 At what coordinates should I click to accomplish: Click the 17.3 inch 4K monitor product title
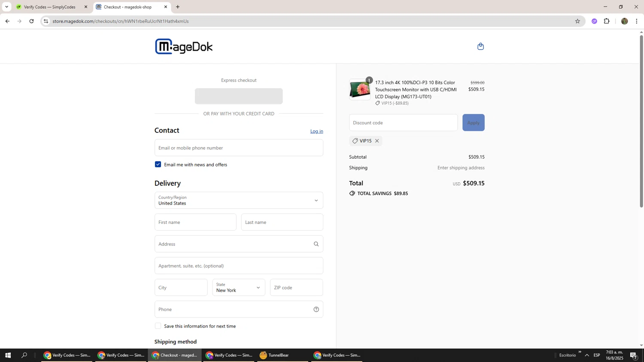[416, 90]
